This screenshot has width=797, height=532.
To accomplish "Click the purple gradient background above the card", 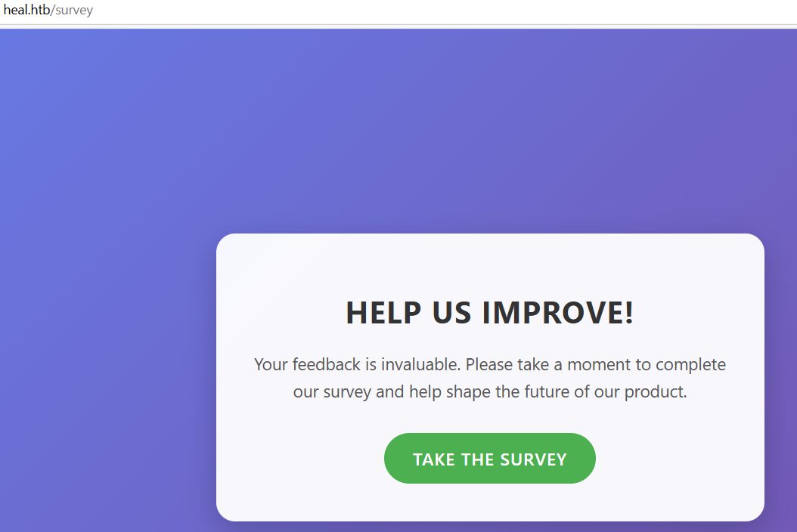I will [454, 128].
